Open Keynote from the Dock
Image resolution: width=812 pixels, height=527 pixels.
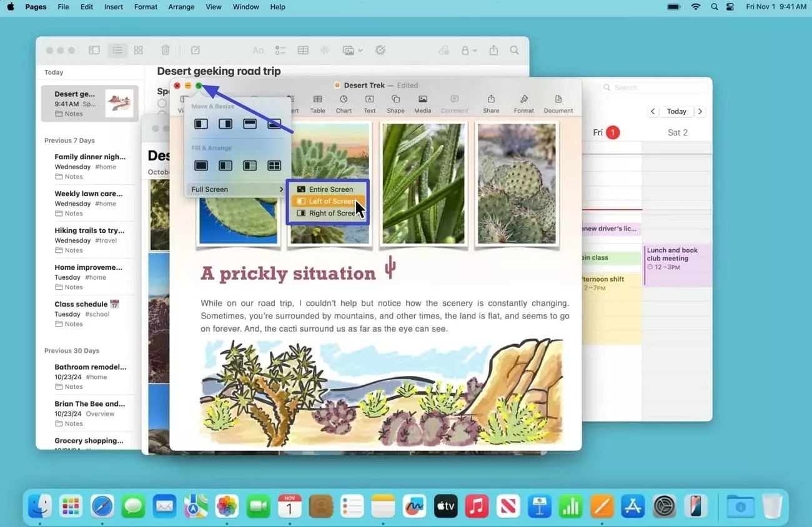point(538,506)
